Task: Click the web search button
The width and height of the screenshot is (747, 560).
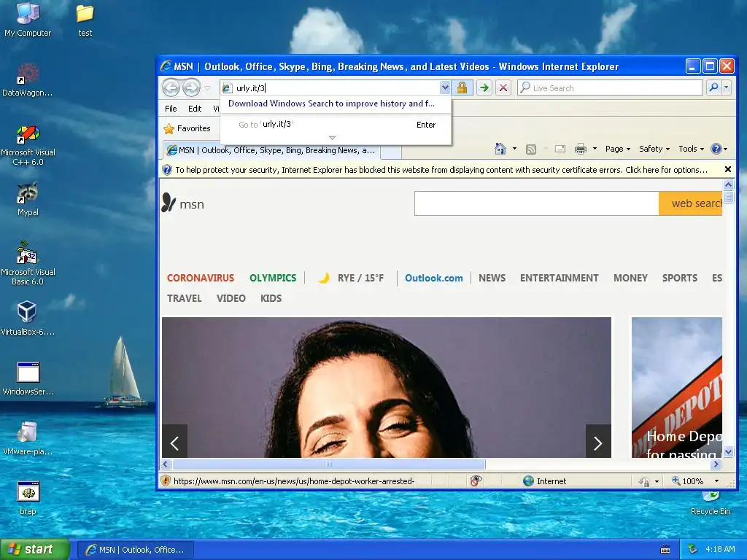Action: 691,203
